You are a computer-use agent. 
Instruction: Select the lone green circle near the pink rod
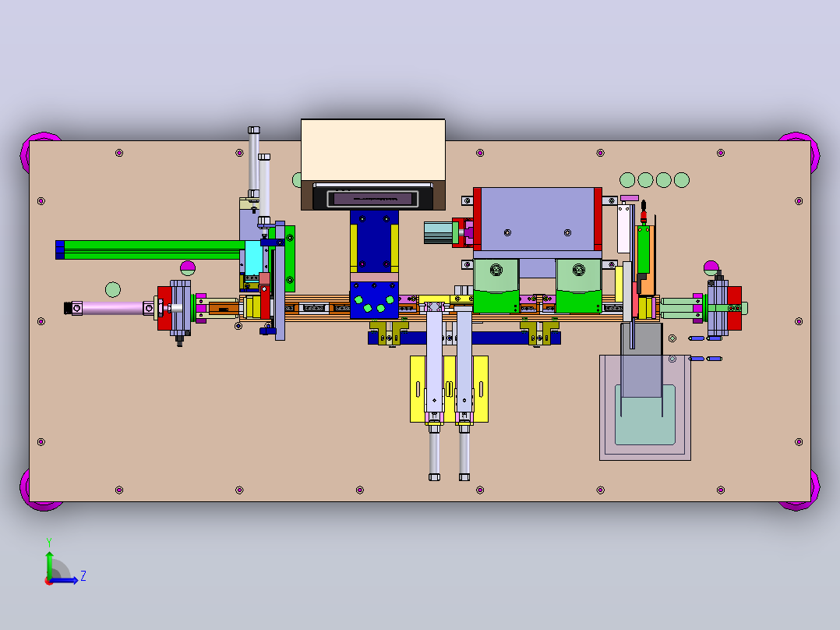tap(113, 289)
